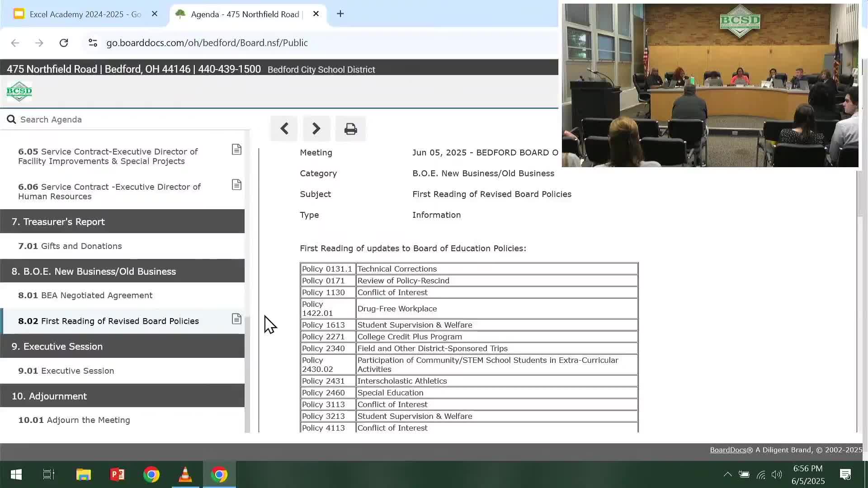Collapse B.O.E. New Business/Old Business section

tap(122, 271)
